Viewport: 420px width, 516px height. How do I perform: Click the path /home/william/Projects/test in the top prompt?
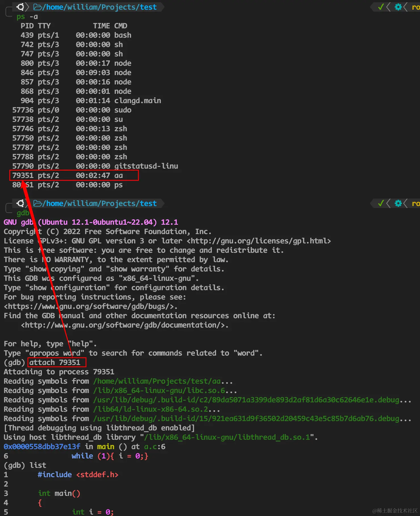tap(99, 7)
